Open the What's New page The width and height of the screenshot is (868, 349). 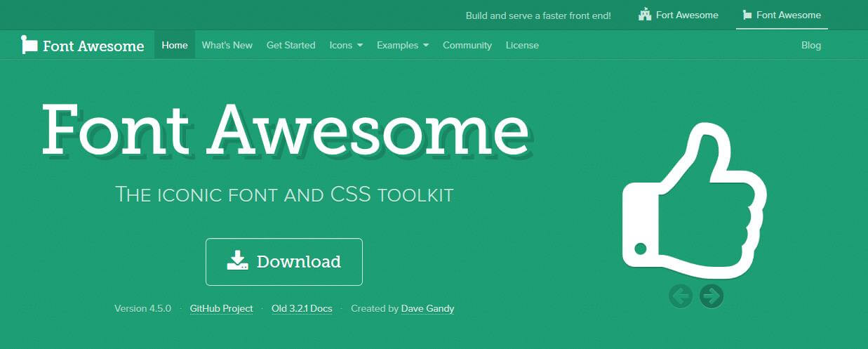point(227,45)
